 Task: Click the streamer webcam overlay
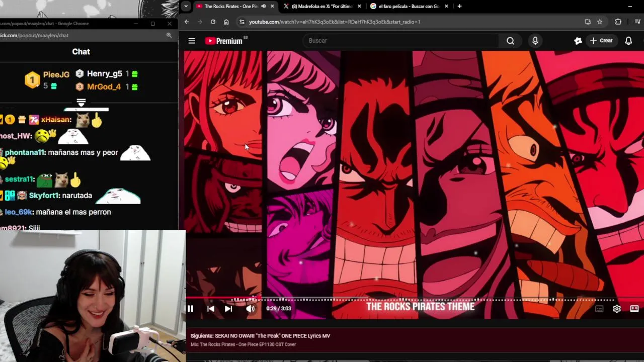(x=93, y=296)
